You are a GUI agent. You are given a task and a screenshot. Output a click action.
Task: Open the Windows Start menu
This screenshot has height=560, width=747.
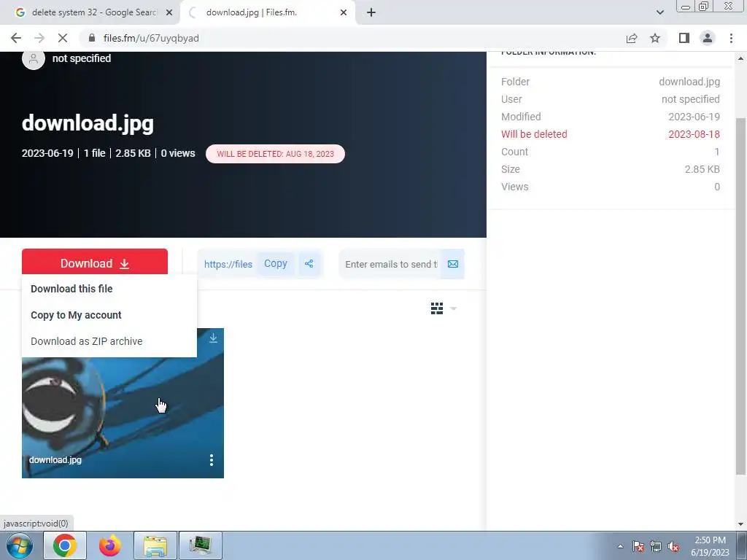coord(19,545)
